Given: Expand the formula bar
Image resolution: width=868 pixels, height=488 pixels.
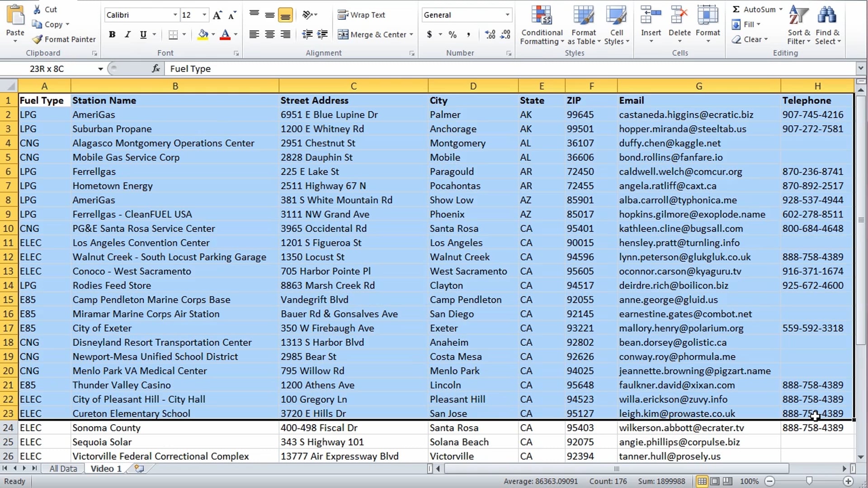Looking at the screenshot, I should pyautogui.click(x=860, y=68).
